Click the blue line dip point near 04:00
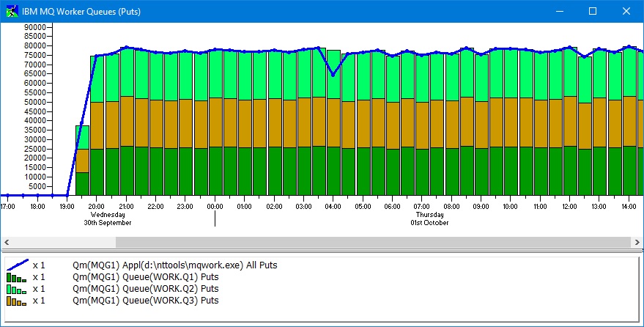 click(x=333, y=75)
